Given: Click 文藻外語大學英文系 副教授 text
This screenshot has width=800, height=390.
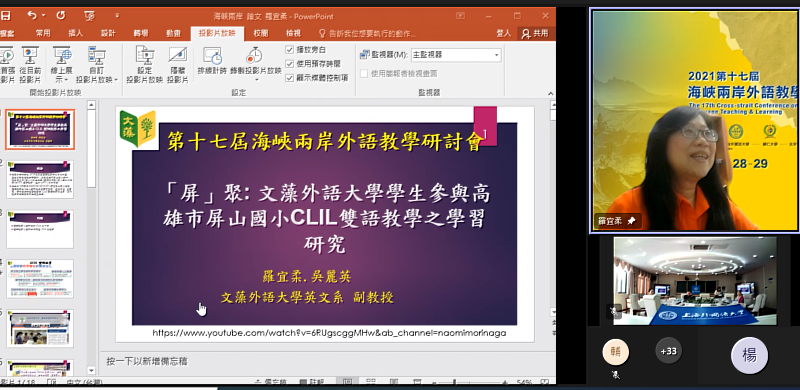Looking at the screenshot, I should (307, 298).
